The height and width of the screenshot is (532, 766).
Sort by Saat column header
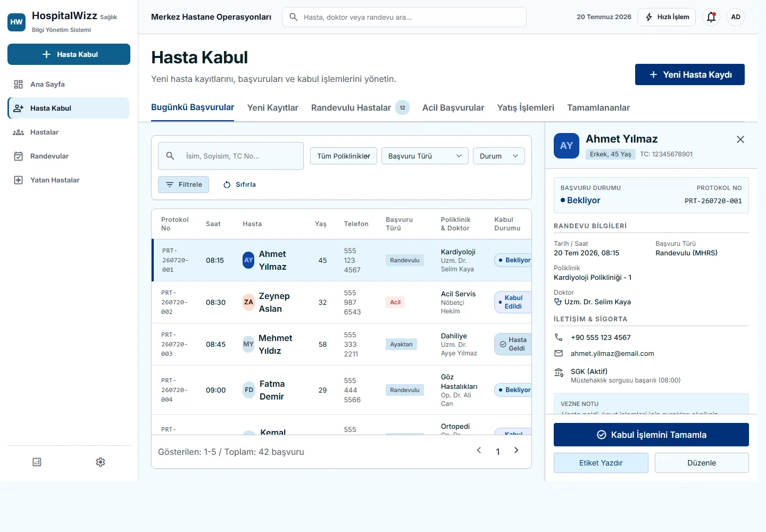point(213,224)
